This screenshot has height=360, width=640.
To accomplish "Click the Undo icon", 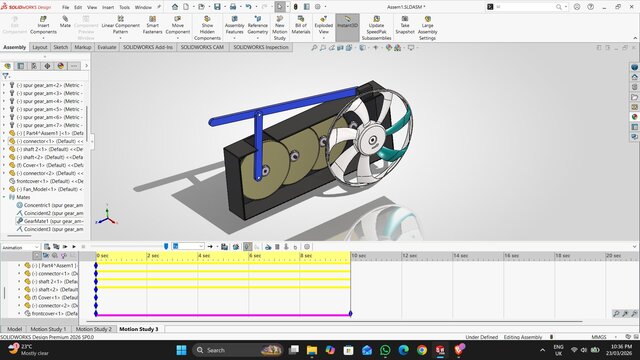I will (x=248, y=7).
